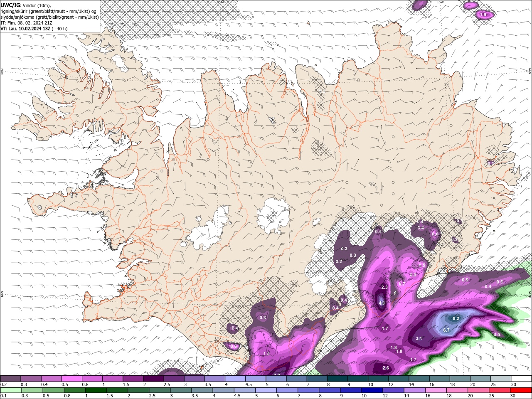Pick the light pink bottom-row swatch labeled 16
The image size is (532, 399).
point(436,390)
